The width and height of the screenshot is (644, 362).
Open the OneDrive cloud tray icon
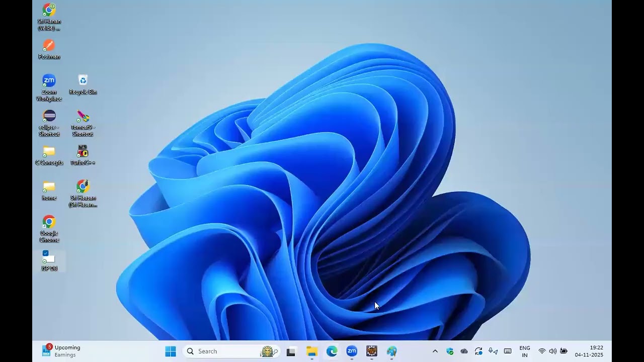[x=464, y=351]
